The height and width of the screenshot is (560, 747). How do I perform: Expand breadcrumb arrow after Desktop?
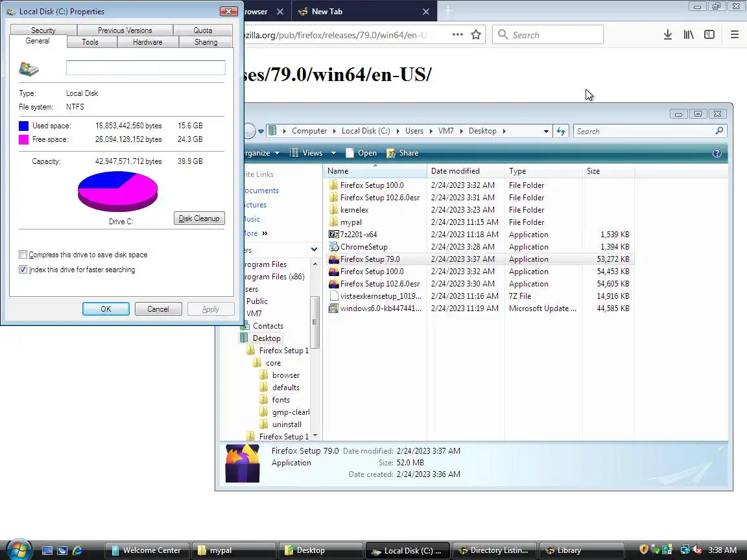coord(504,131)
